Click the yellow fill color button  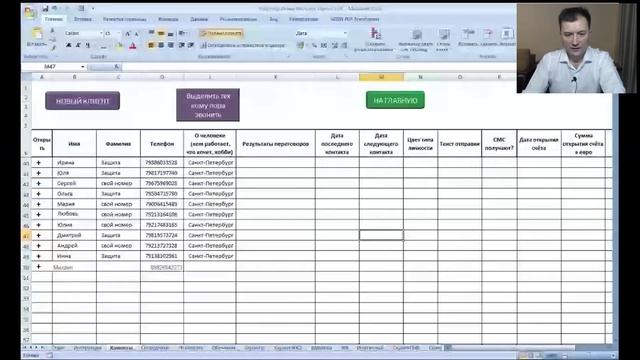coord(119,45)
